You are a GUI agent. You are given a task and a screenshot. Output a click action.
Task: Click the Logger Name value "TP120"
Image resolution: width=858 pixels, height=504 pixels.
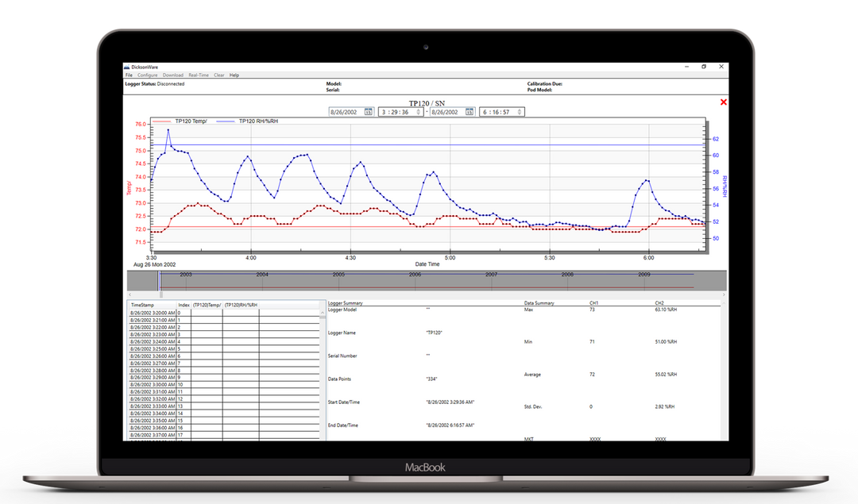point(434,333)
